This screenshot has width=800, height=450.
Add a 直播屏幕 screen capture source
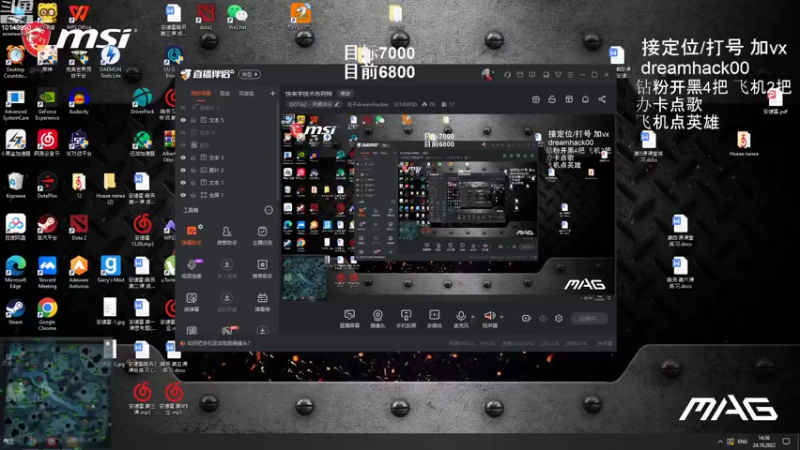349,318
